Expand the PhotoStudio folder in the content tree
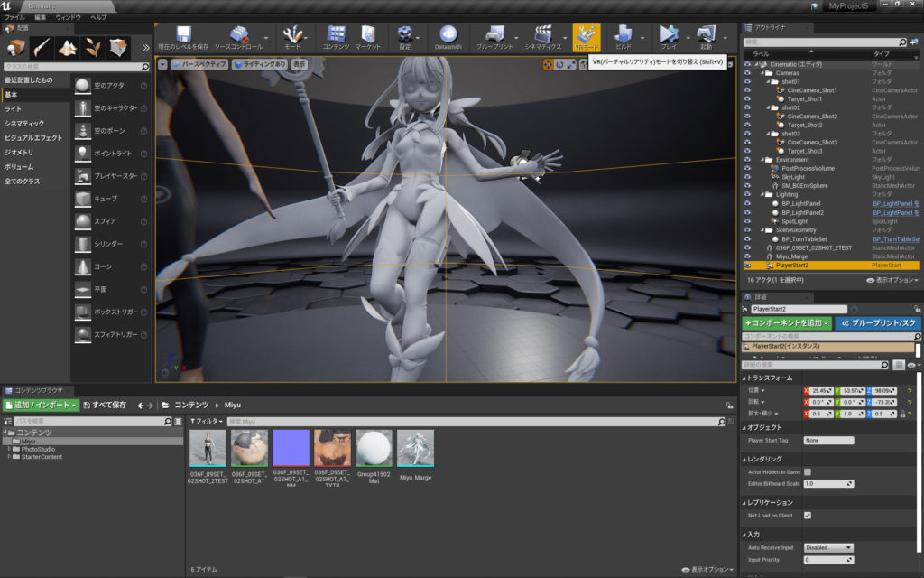Viewport: 924px width, 578px height. pyautogui.click(x=9, y=449)
